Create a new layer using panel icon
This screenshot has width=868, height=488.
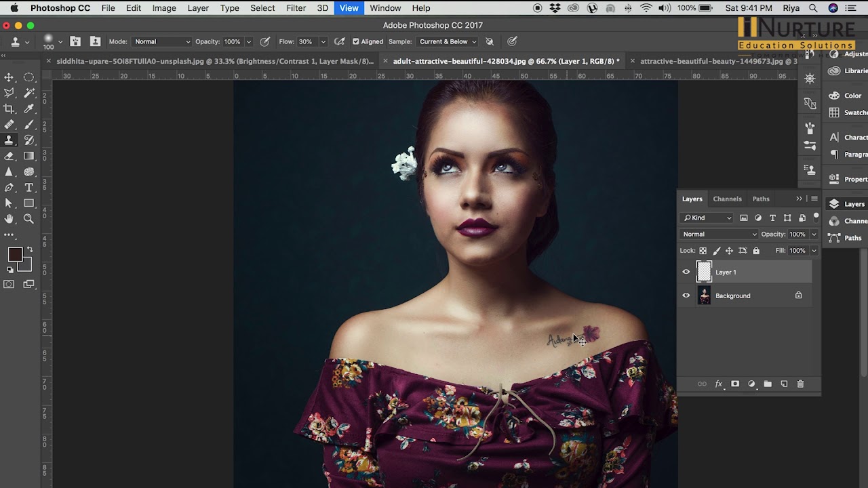pos(784,384)
